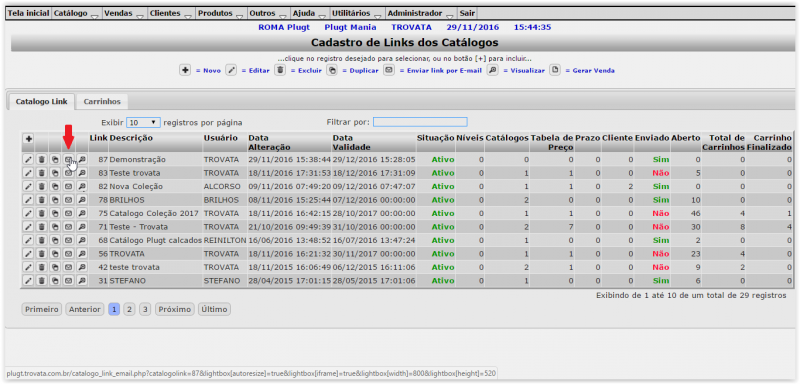800x384 pixels.
Task: Open records per page dropdown
Action: [143, 123]
